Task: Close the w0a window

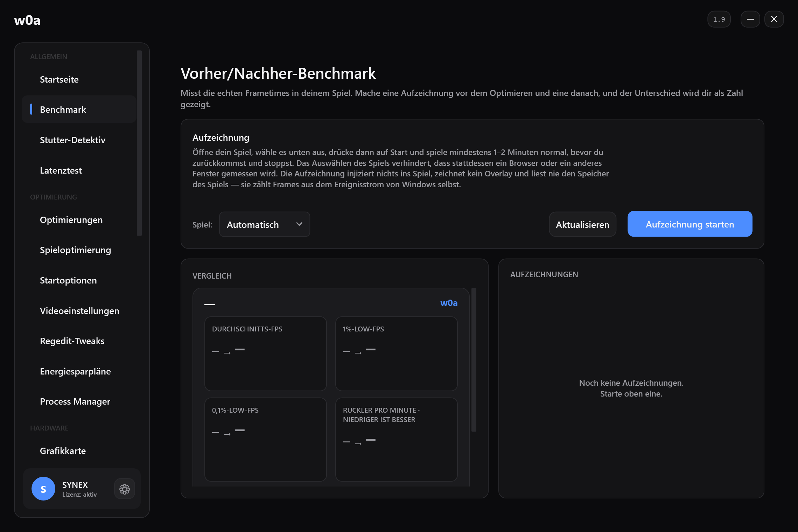Action: pyautogui.click(x=774, y=19)
